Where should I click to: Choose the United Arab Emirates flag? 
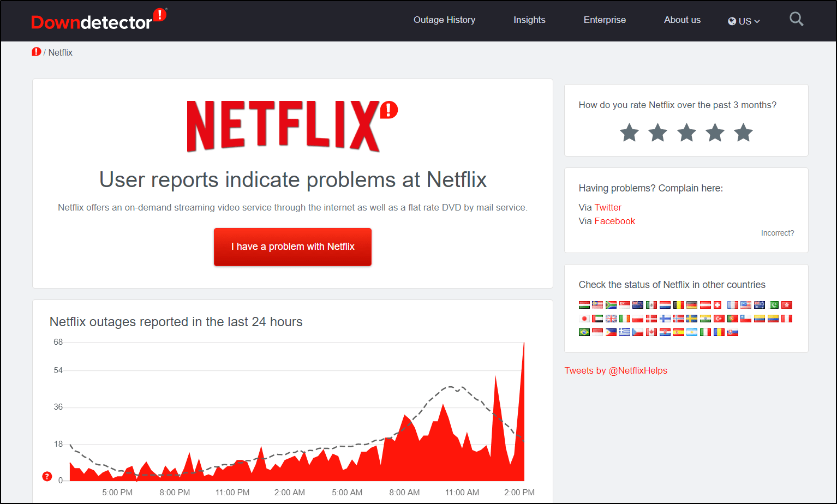click(x=597, y=319)
